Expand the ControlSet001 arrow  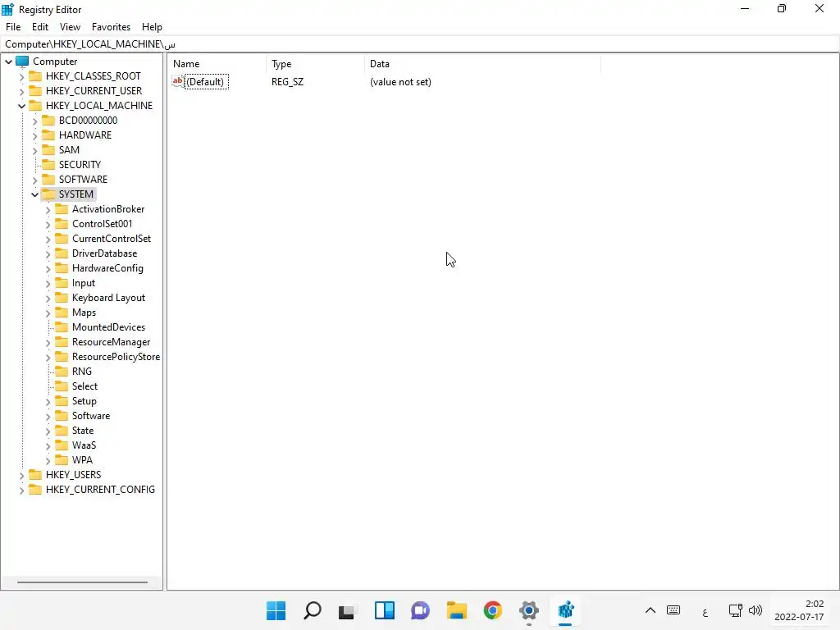click(x=48, y=225)
